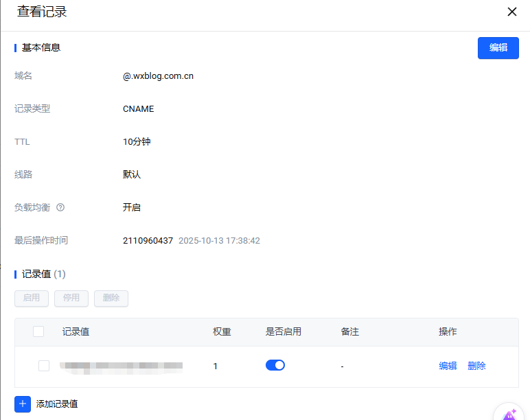Click the 记录值 (1) section heading

(44, 274)
